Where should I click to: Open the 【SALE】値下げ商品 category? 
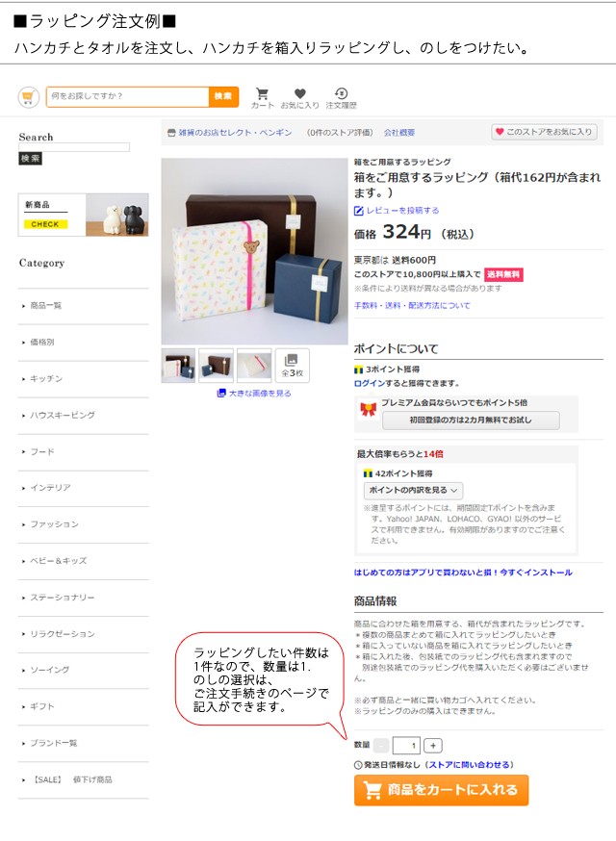pos(72,779)
